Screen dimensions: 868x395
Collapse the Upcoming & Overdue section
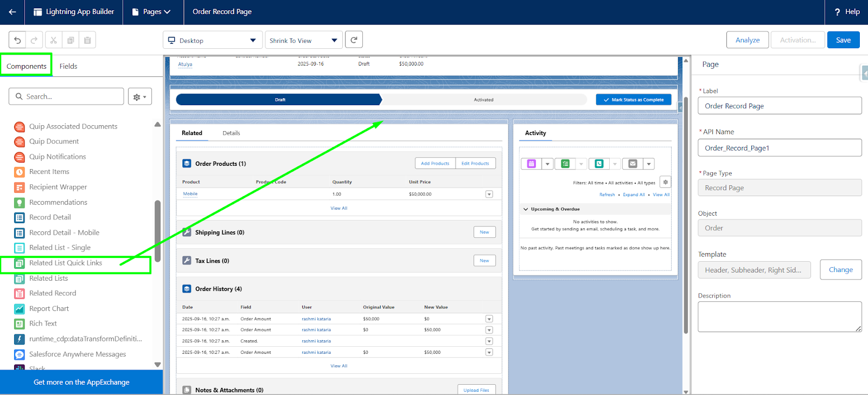pyautogui.click(x=526, y=209)
